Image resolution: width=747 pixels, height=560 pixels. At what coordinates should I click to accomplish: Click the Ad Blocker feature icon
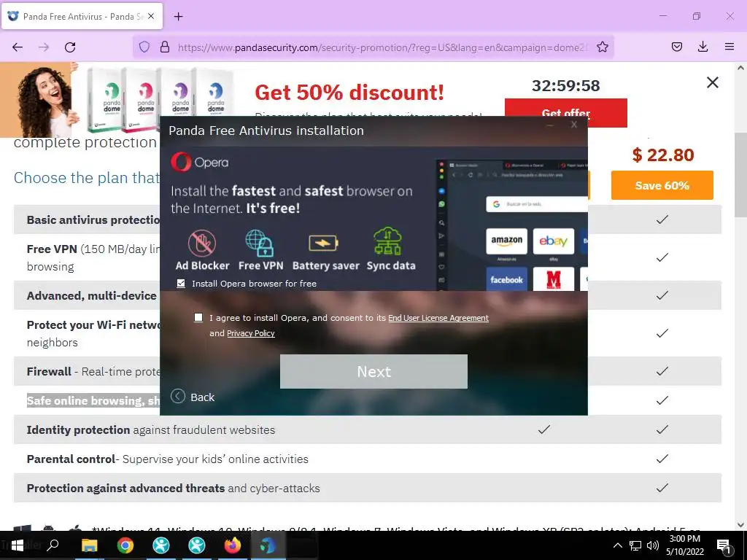(202, 244)
